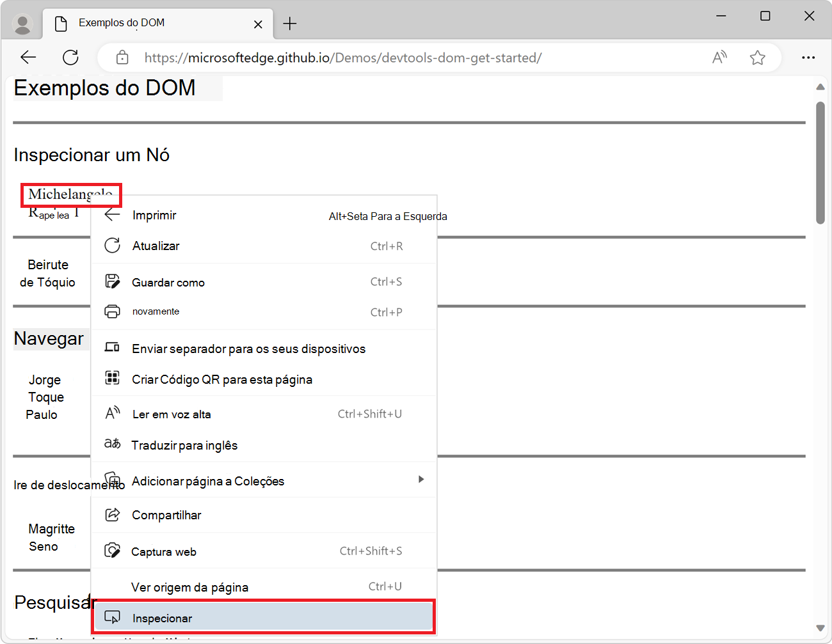View site information via lock icon
Screen dimensions: 832x644
122,58
